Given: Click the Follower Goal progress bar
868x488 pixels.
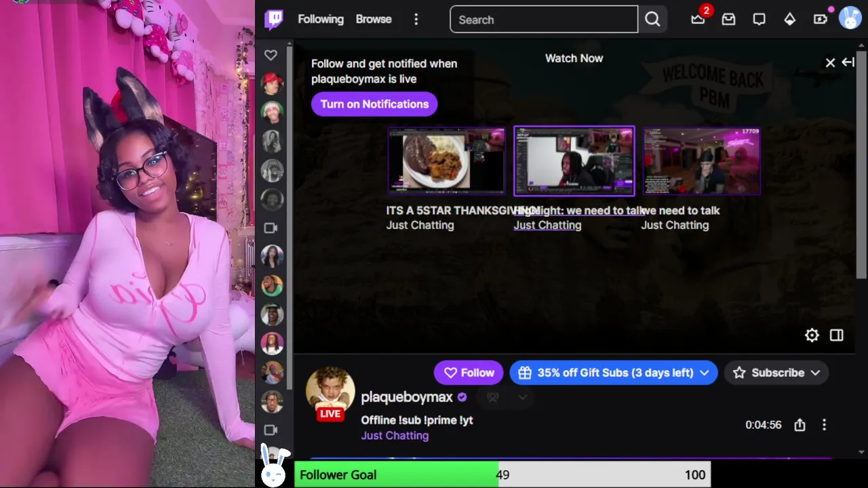Looking at the screenshot, I should (502, 474).
